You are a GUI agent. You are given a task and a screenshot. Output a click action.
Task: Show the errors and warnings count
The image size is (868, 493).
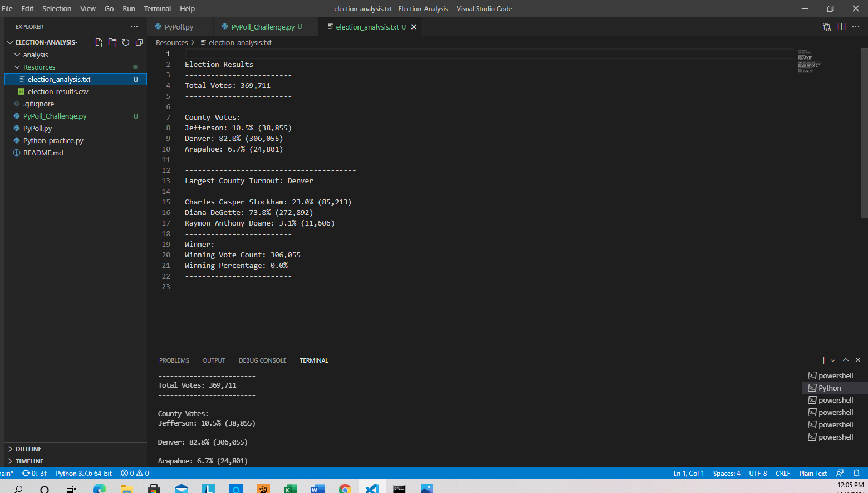pyautogui.click(x=135, y=474)
